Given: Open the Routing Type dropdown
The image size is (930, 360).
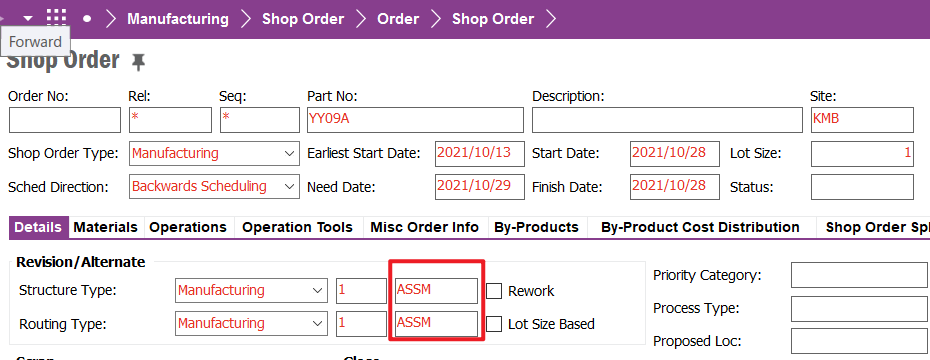Looking at the screenshot, I should [251, 324].
